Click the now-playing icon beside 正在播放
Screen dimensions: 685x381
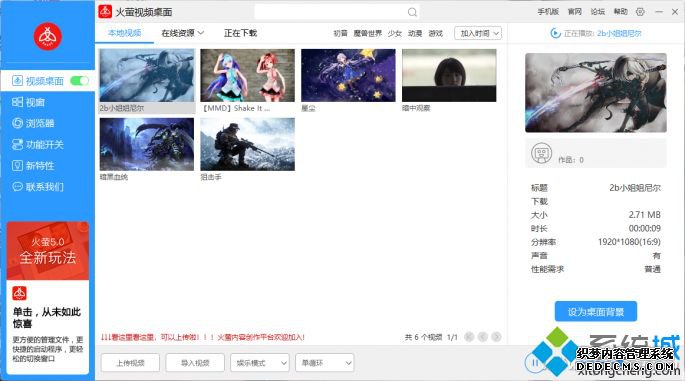click(x=555, y=33)
